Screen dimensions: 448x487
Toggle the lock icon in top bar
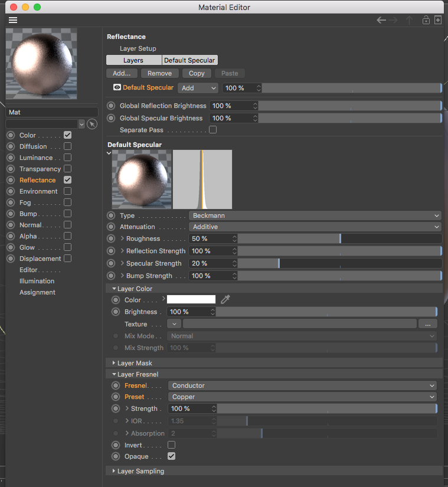(426, 20)
